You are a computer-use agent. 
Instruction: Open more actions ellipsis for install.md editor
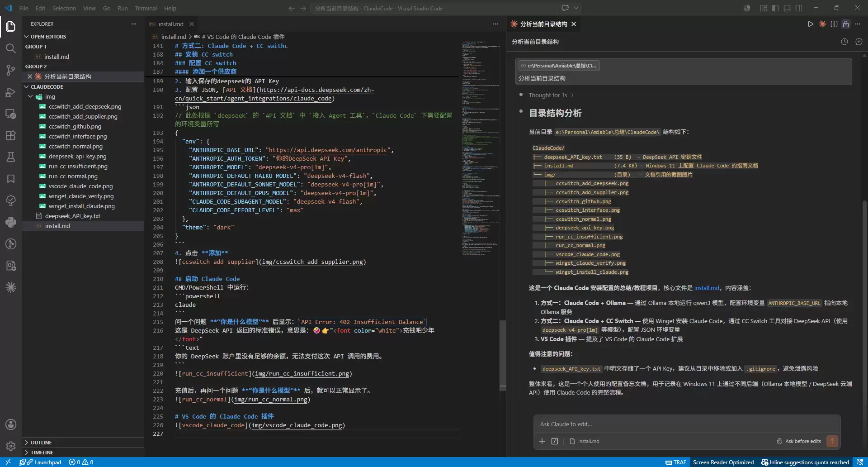495,24
